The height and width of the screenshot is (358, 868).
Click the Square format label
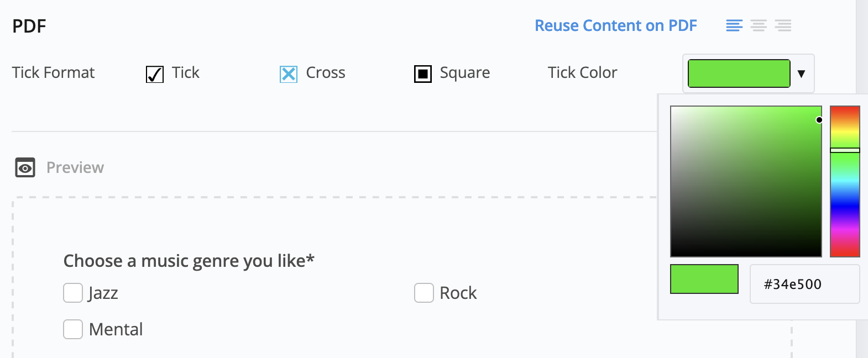pyautogui.click(x=464, y=72)
